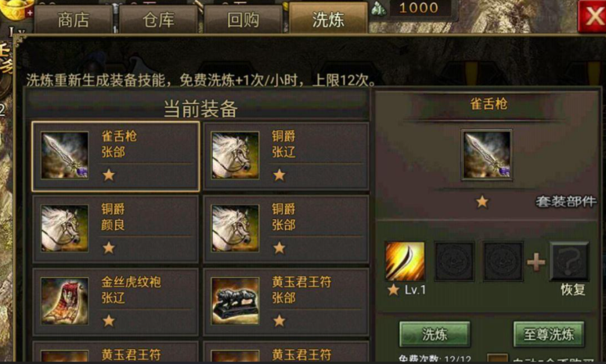Click the 恢复 restore label
Viewport: 606px width, 364px height.
pos(573,290)
